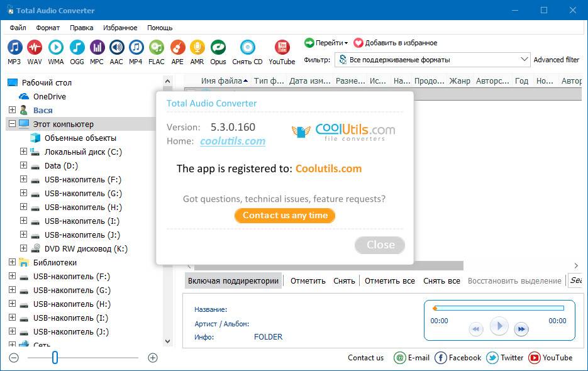Click the Снять button next to Отметить
The image size is (588, 371).
344,280
